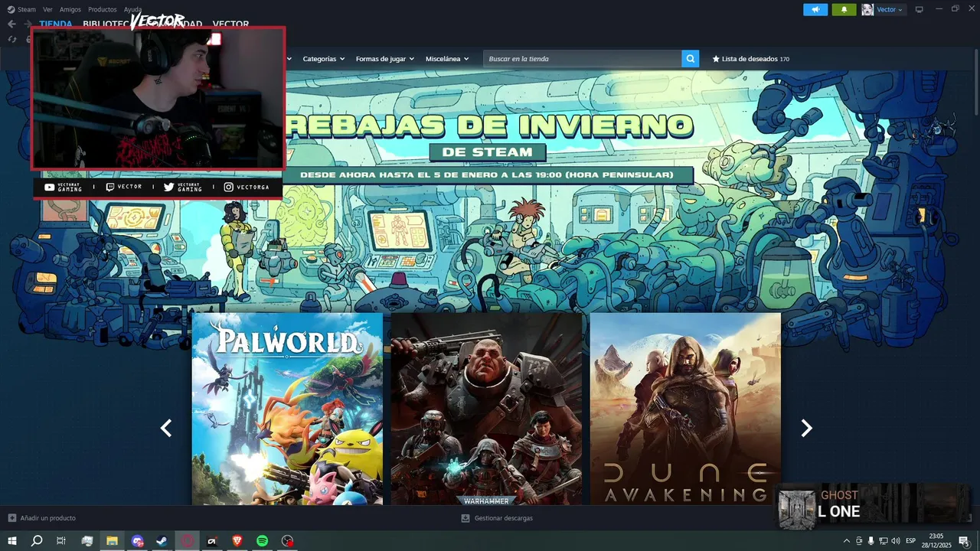Open the Ayuda menu
This screenshot has width=980, height=551.
(x=133, y=9)
